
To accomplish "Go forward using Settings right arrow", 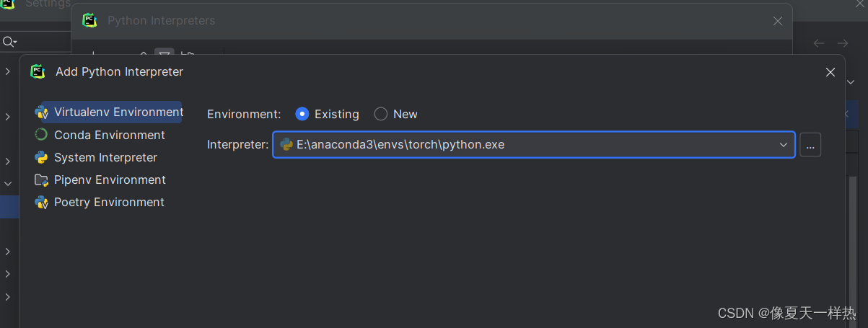I will [x=843, y=43].
